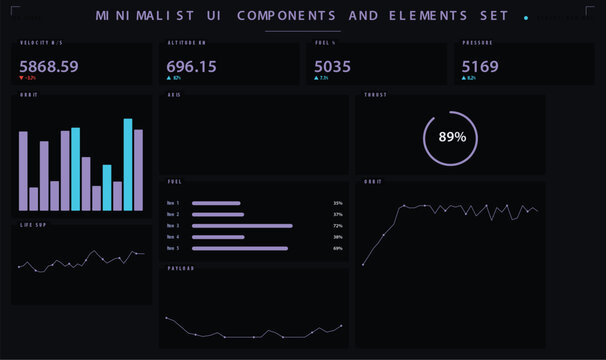Viewport: 606px width, 360px height.
Task: Click the PAYLOAD panel label
Action: (x=181, y=268)
